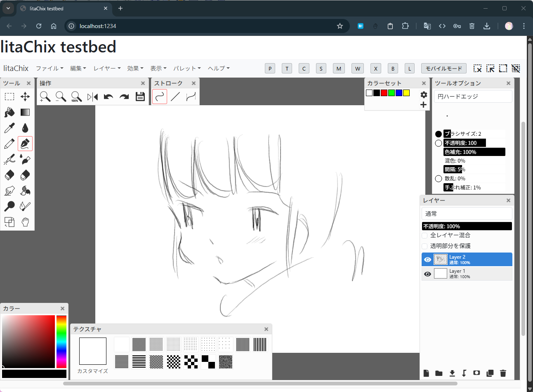
Task: Pick the paint bucket fill tool
Action: pos(9,112)
